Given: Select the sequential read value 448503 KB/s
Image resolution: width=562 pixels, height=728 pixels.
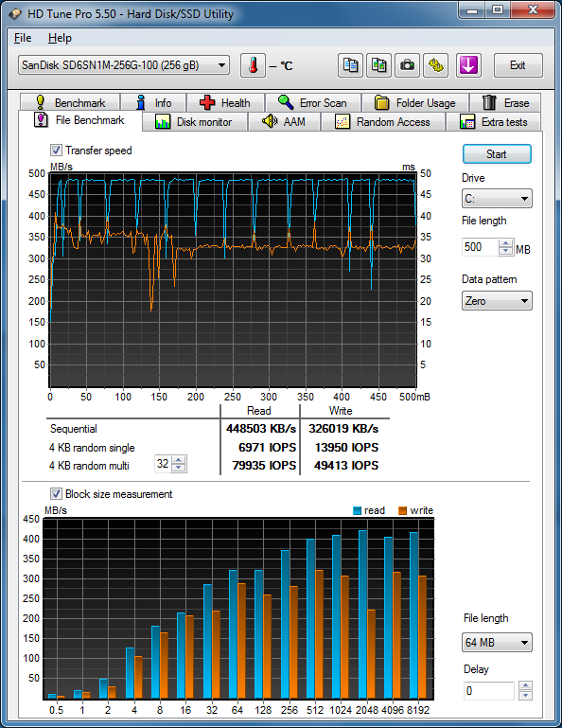Looking at the screenshot, I should [261, 429].
